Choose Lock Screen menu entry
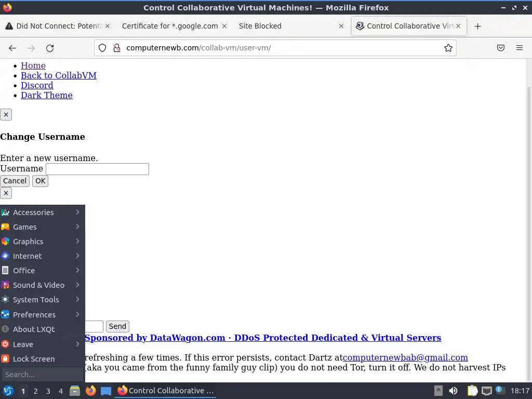Viewport: 532px width, 399px height. click(43, 359)
